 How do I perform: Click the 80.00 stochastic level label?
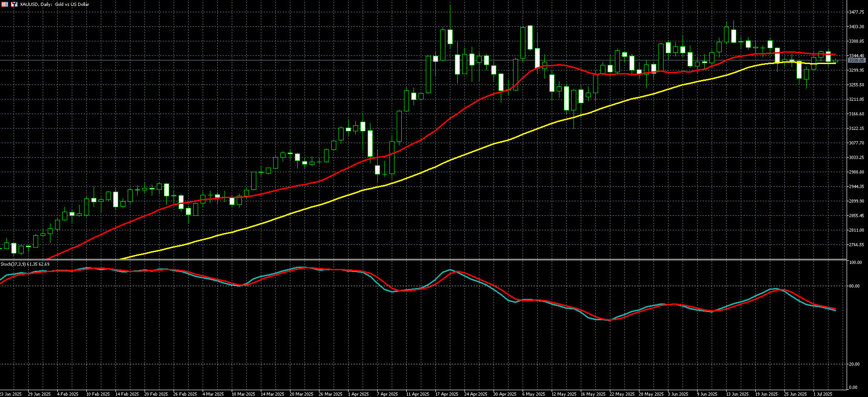pyautogui.click(x=855, y=286)
